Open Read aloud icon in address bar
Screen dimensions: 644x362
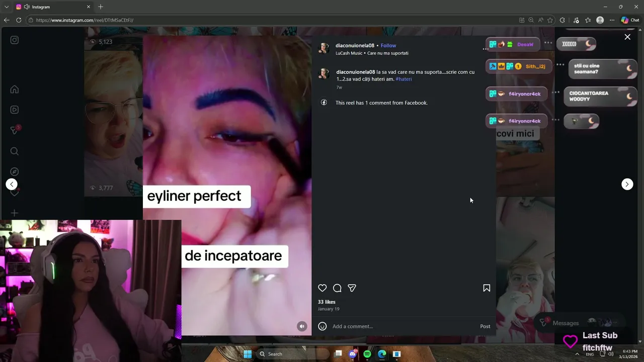tap(541, 20)
